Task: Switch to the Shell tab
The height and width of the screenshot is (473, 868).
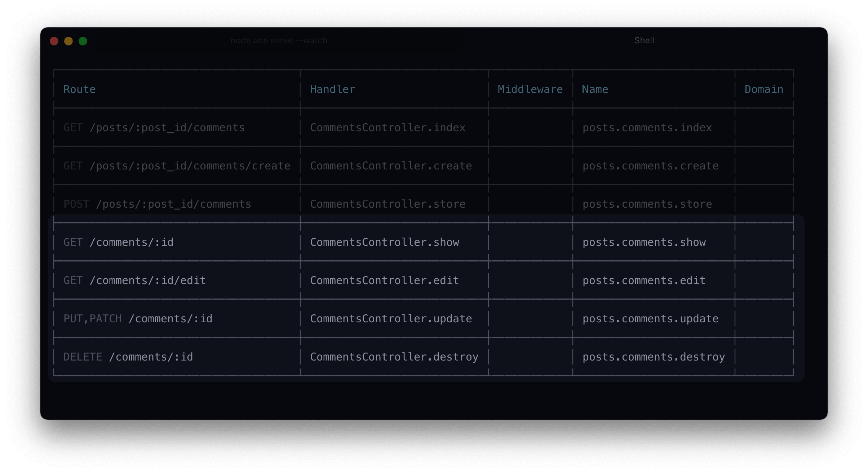Action: point(644,40)
